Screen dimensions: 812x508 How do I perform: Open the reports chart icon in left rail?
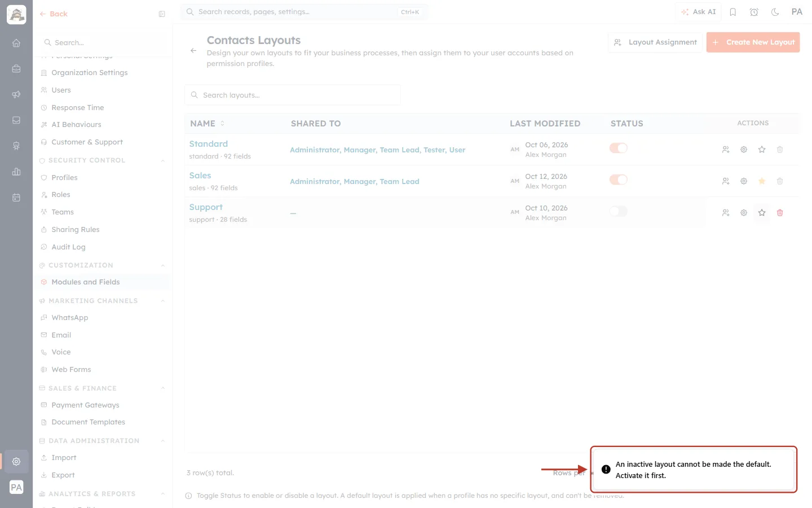click(x=16, y=172)
